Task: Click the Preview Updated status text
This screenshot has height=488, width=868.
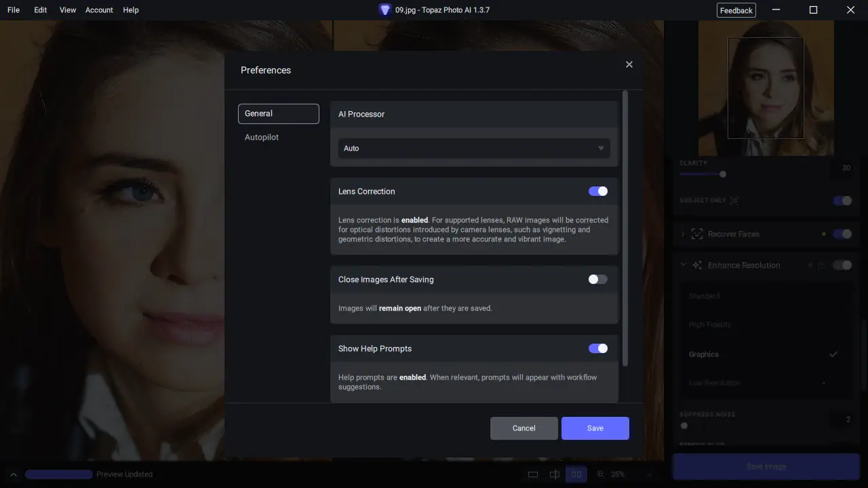Action: [x=125, y=474]
